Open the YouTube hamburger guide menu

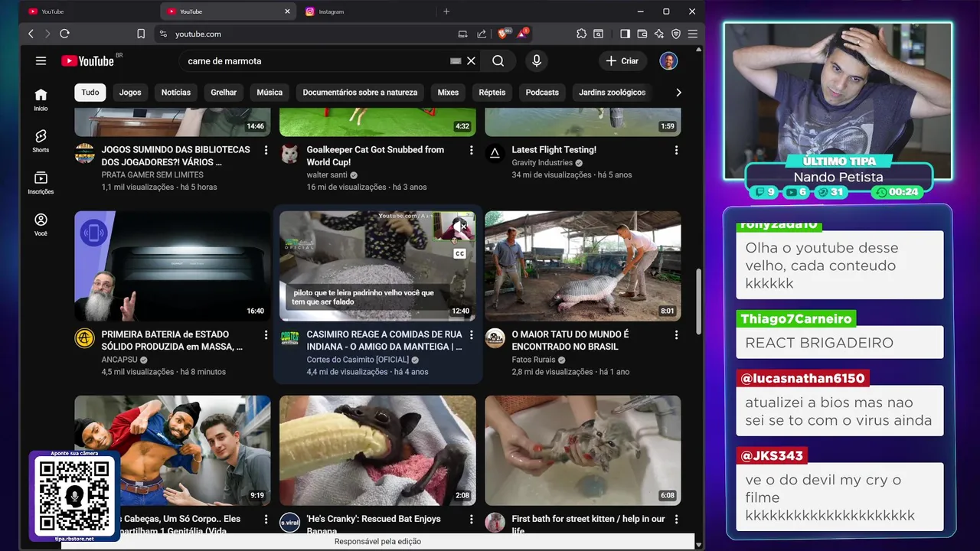(x=41, y=61)
